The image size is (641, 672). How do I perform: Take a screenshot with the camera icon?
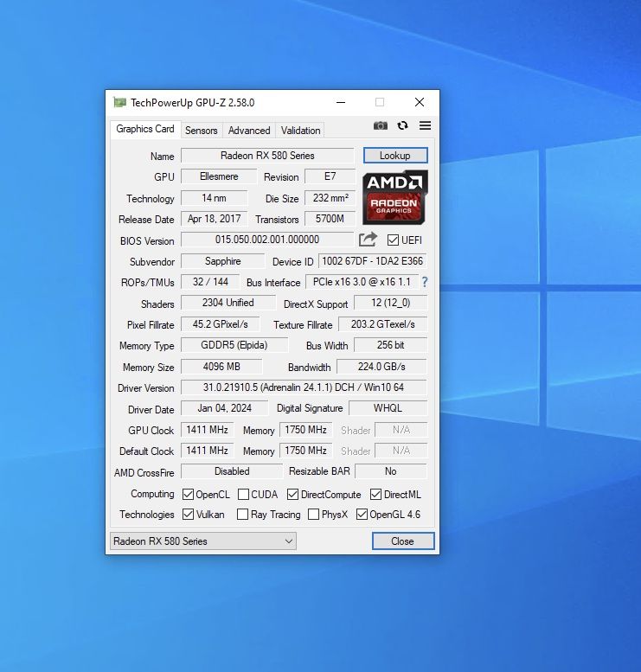[x=381, y=125]
